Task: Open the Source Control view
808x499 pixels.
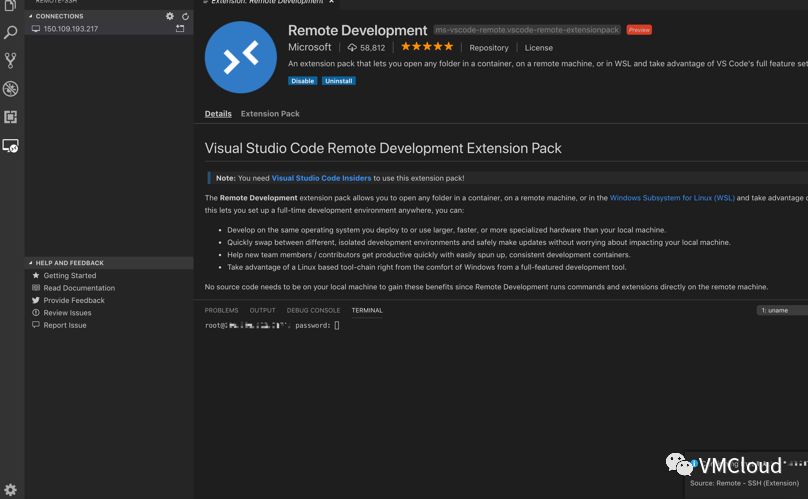Action: point(10,60)
